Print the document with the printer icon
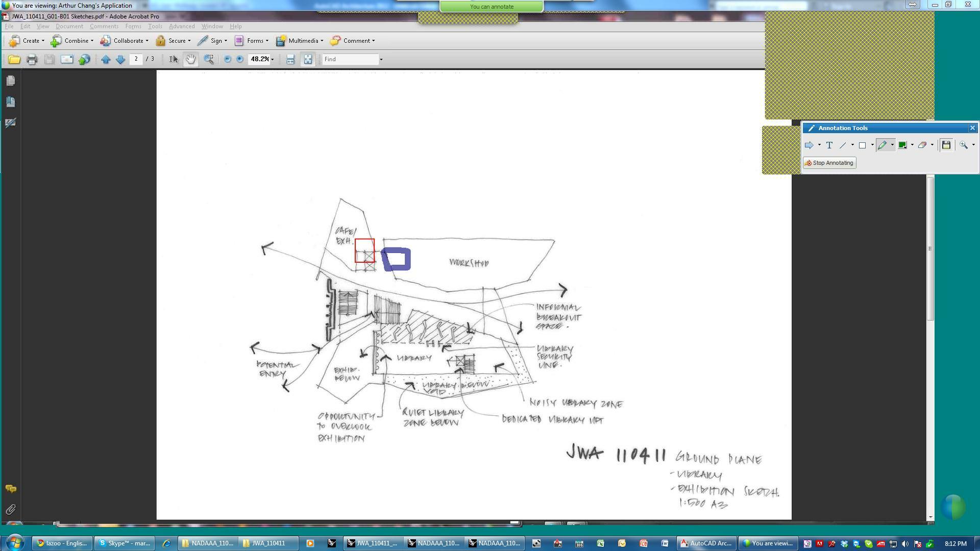Image resolution: width=980 pixels, height=551 pixels. coord(32,59)
